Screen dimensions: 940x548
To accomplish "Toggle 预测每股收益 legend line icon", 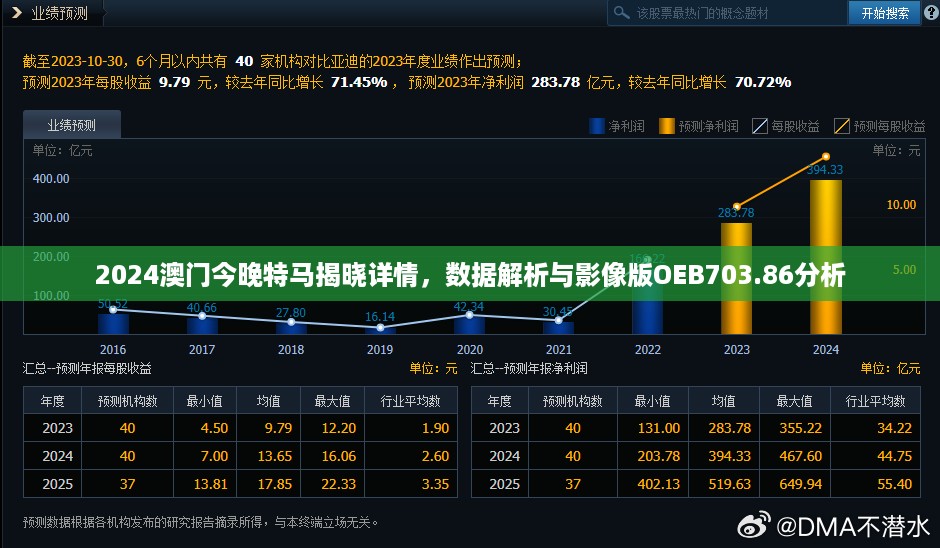I will [x=842, y=126].
